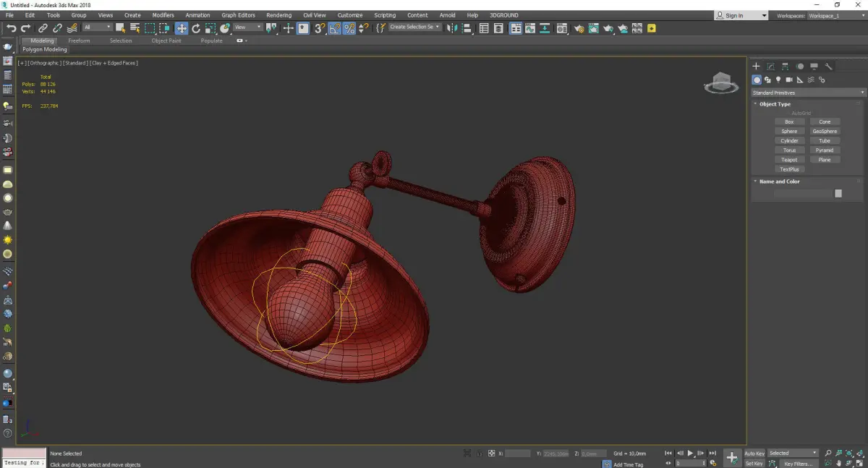Viewport: 868px width, 468px height.
Task: Toggle the Auto Key animation mode
Action: 754,454
